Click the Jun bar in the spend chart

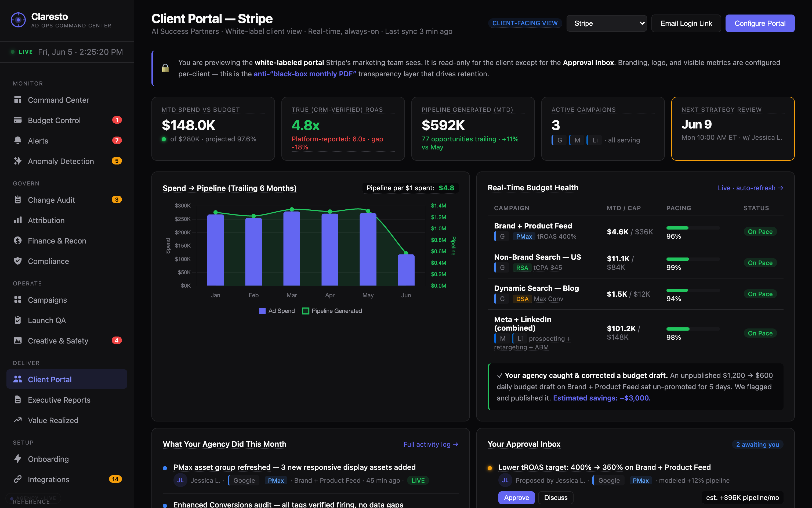tap(406, 270)
